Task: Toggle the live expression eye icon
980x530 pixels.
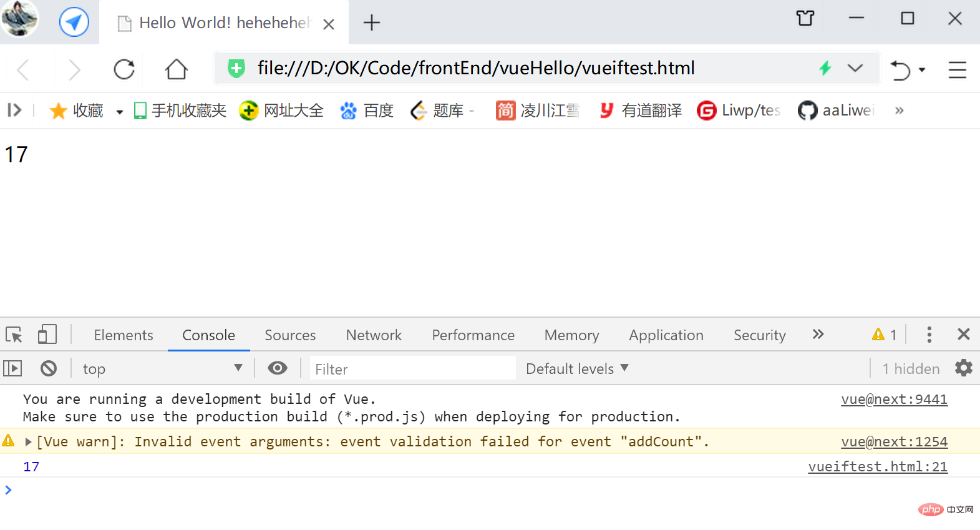Action: [278, 368]
